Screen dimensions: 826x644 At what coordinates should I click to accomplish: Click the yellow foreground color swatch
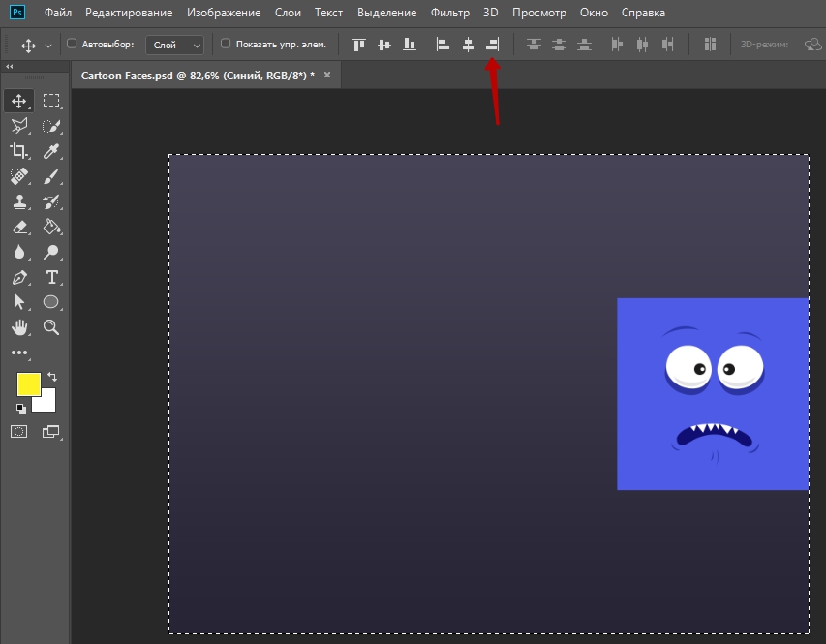[28, 383]
